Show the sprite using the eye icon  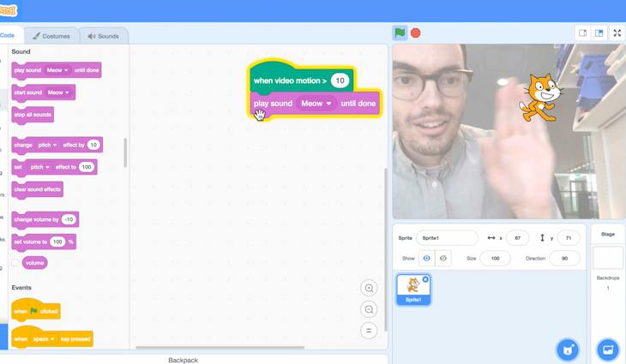pos(426,259)
